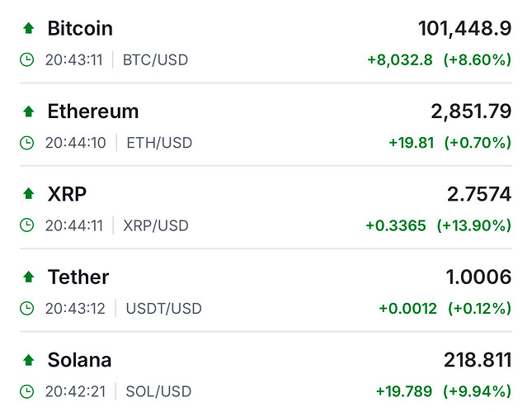Click the clock icon in Solana row
This screenshot has width=532, height=412.
(27, 391)
